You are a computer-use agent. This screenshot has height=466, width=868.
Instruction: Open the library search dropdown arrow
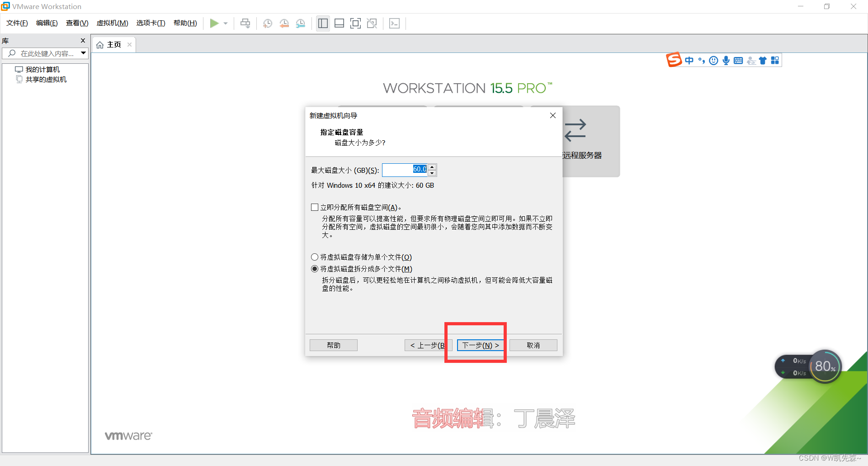pos(84,53)
